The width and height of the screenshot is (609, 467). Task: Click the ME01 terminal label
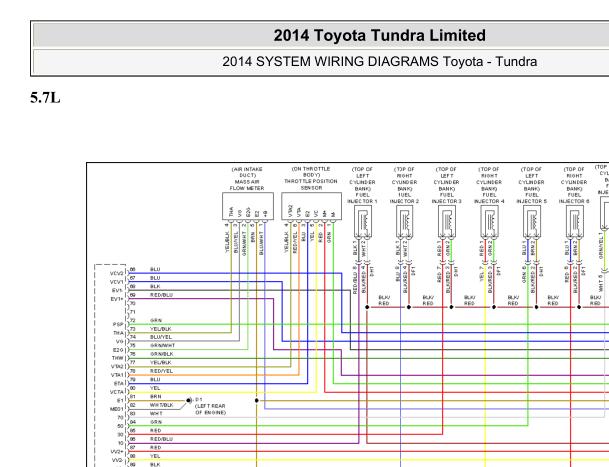tap(117, 409)
